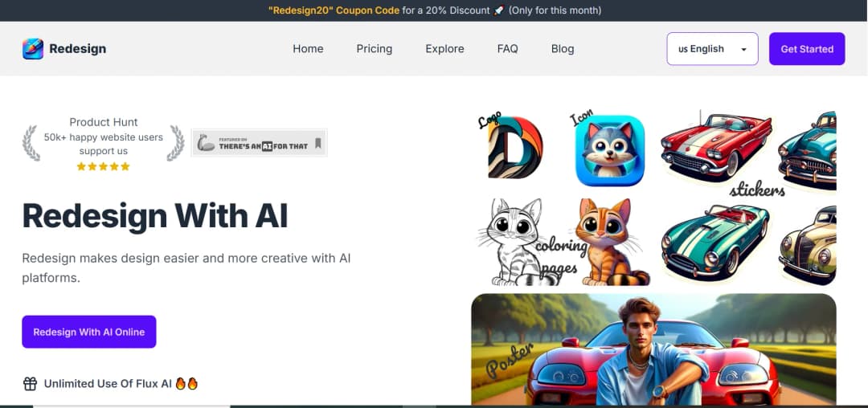This screenshot has height=408, width=868.
Task: Click the fire emoji after Flux AI
Action: [x=186, y=384]
